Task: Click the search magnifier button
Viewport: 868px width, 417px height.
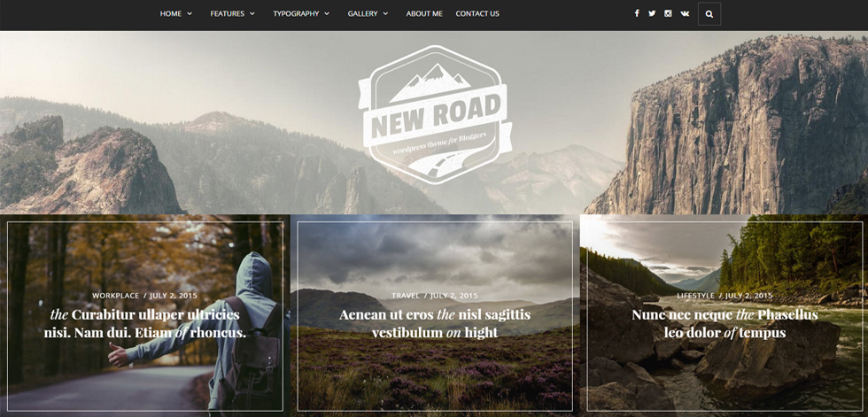Action: click(709, 14)
